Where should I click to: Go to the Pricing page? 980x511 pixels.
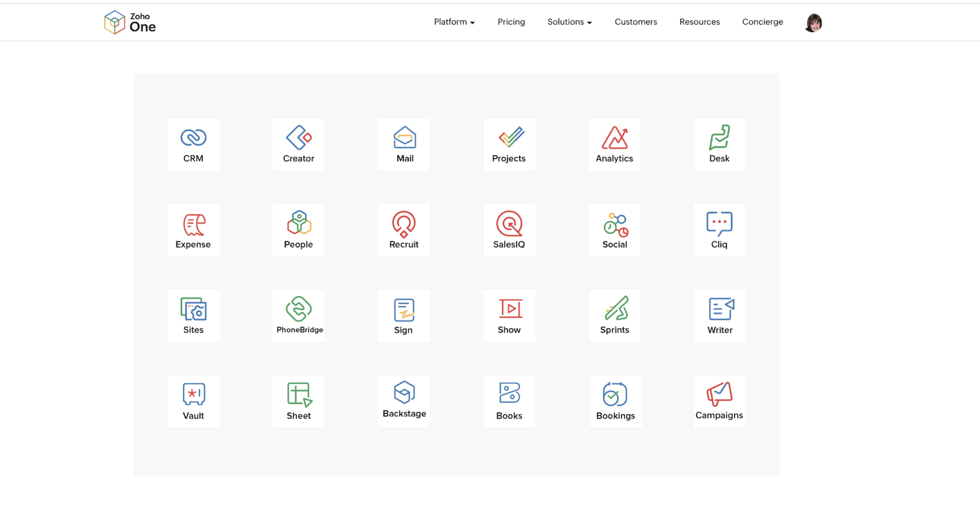(x=511, y=22)
